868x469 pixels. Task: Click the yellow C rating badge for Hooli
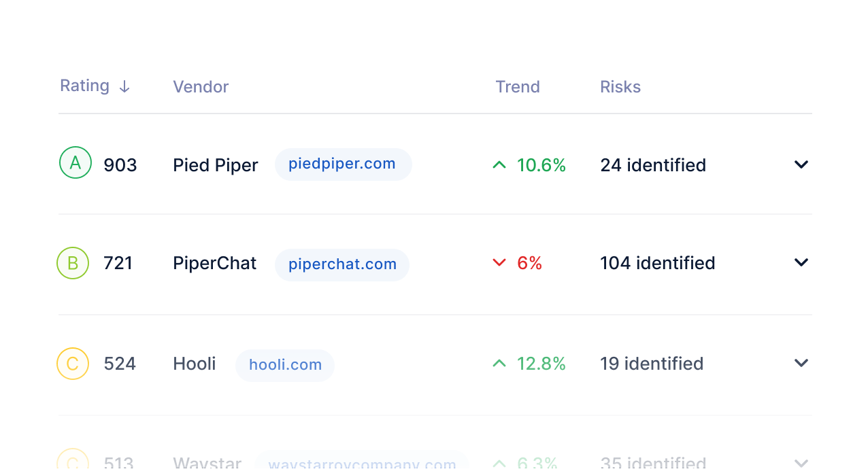[x=73, y=364]
